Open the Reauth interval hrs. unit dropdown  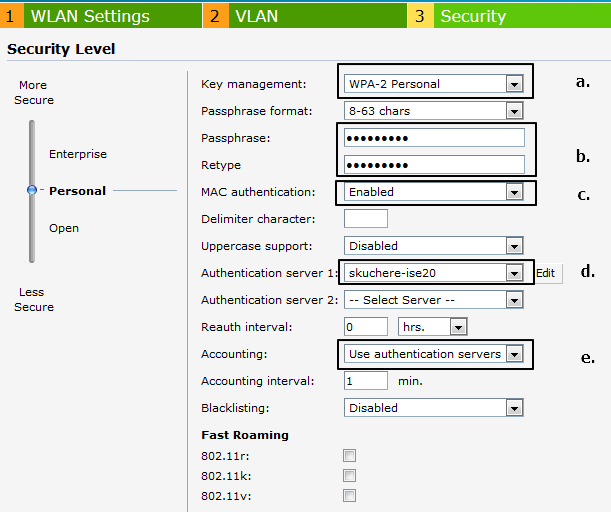(x=433, y=327)
